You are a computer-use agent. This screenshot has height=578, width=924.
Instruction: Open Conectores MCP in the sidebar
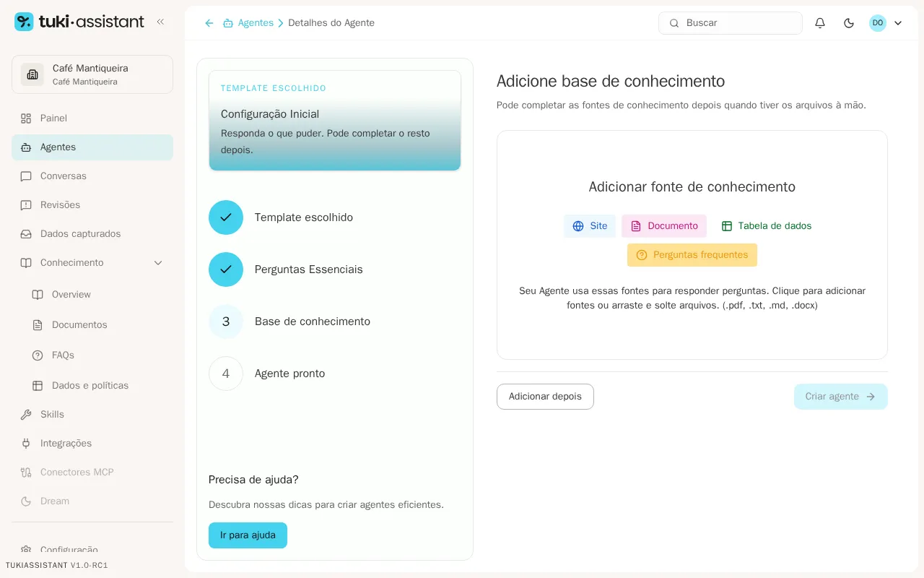pyautogui.click(x=92, y=473)
